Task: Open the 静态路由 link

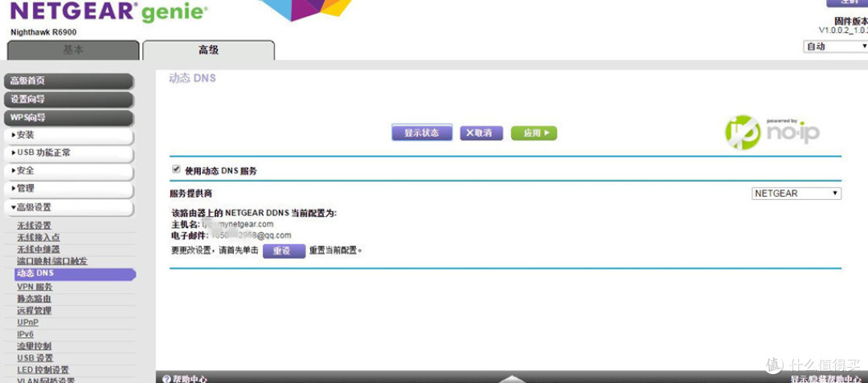Action: tap(34, 299)
